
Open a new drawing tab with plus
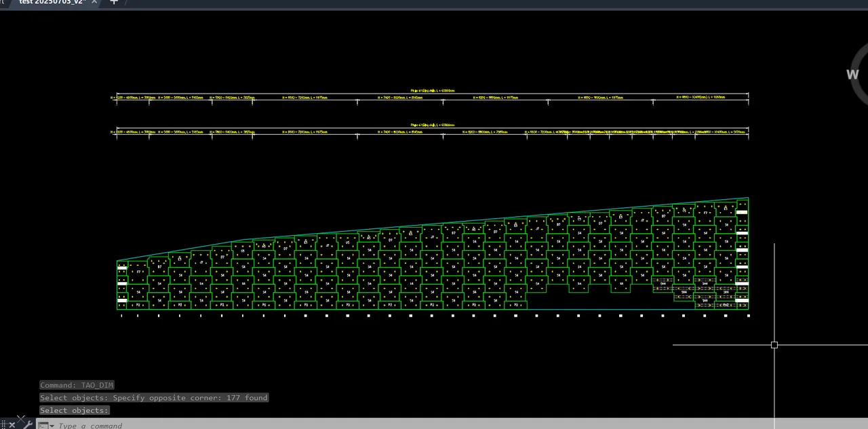coord(114,2)
